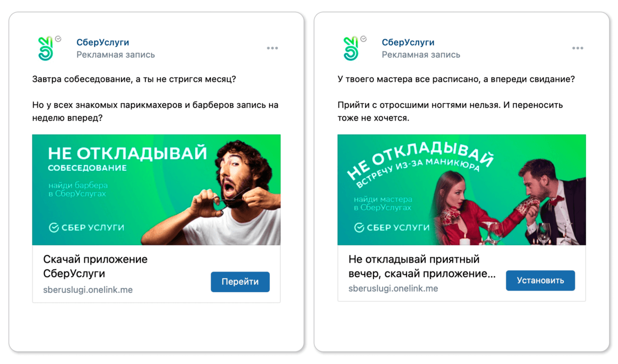618x364 pixels.
Task: Click the Сбер Услуги logo on the barber banner
Action: pos(86,228)
